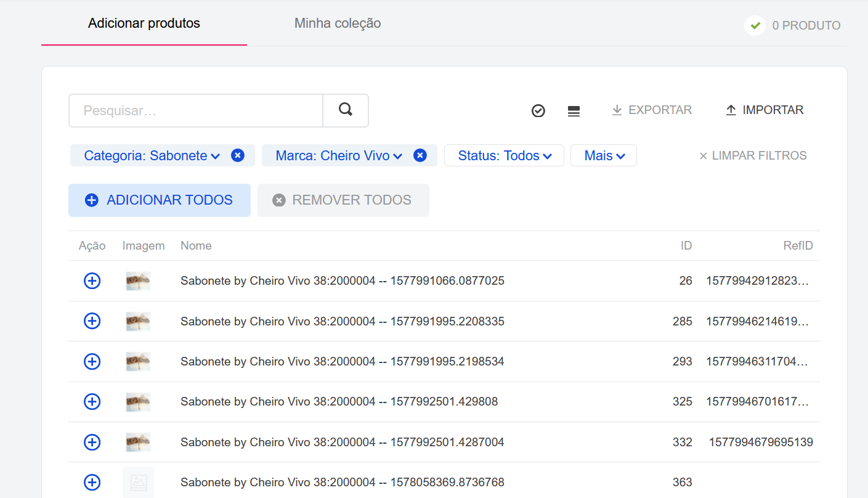Remove the Categoria: Sabonete filter via its X
Screen dimensions: 868x498
coord(238,155)
